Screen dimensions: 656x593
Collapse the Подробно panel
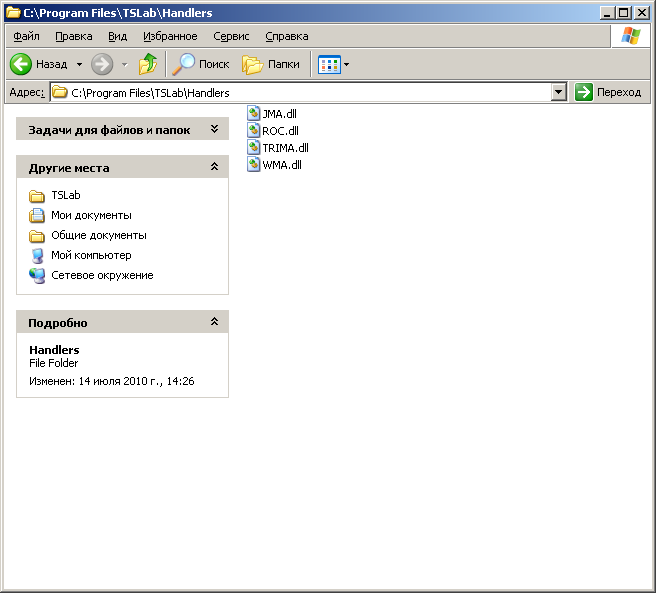tap(214, 321)
